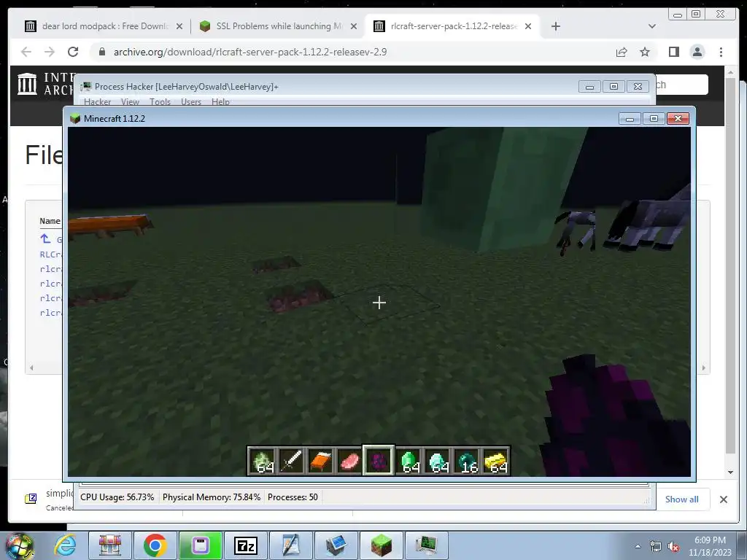Click the muted volume tray icon

point(673,547)
